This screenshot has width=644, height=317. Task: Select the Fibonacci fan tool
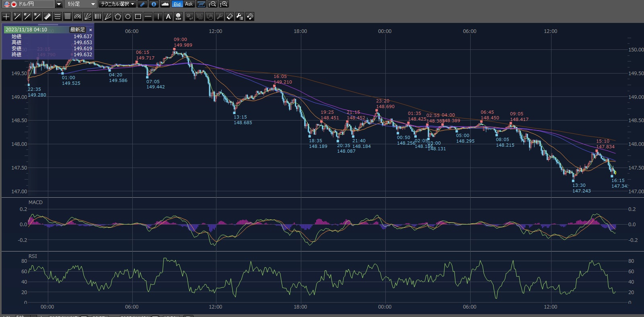point(88,16)
